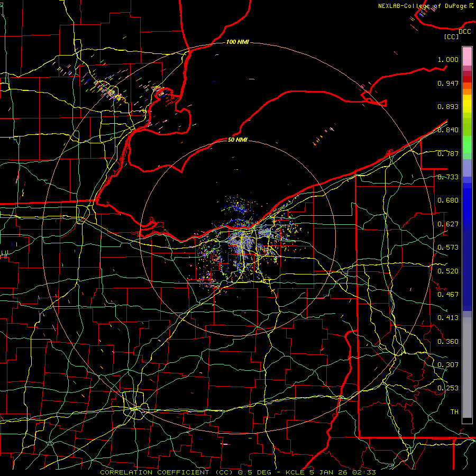Click the 0.520 legend value
476x476 pixels.
[x=448, y=271]
